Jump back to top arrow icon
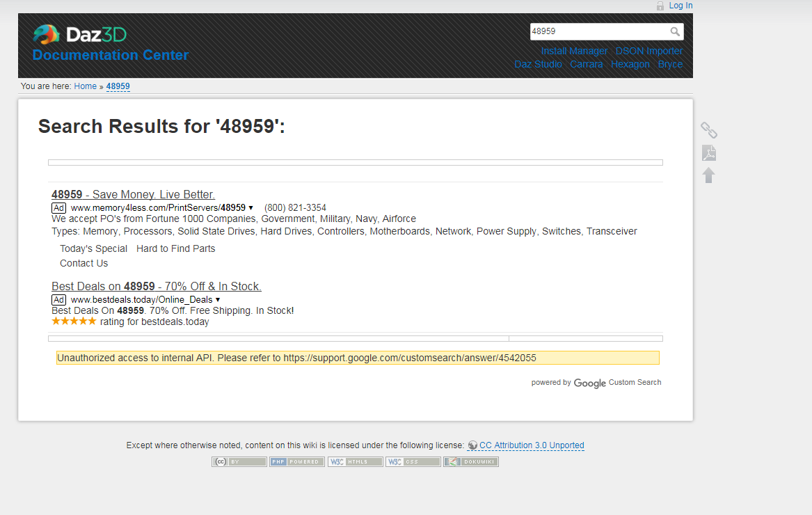812x515 pixels. pos(709,175)
